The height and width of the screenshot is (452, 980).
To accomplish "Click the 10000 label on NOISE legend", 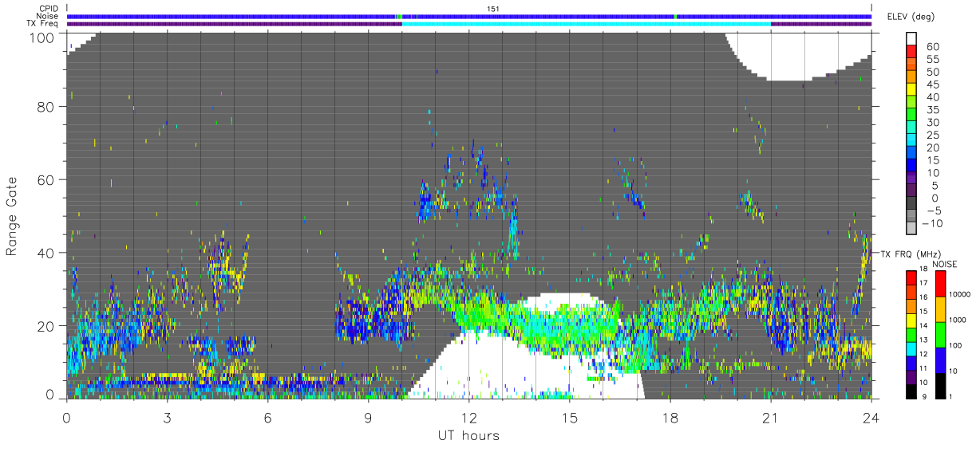I will [x=960, y=296].
